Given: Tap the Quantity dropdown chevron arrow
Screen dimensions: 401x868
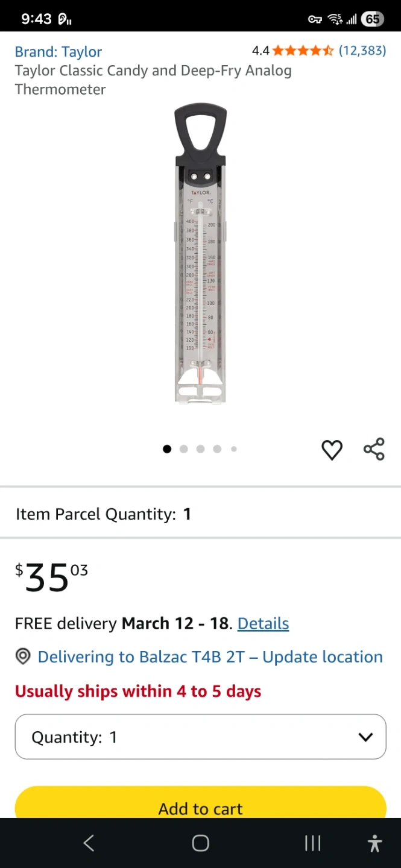Looking at the screenshot, I should (x=365, y=737).
